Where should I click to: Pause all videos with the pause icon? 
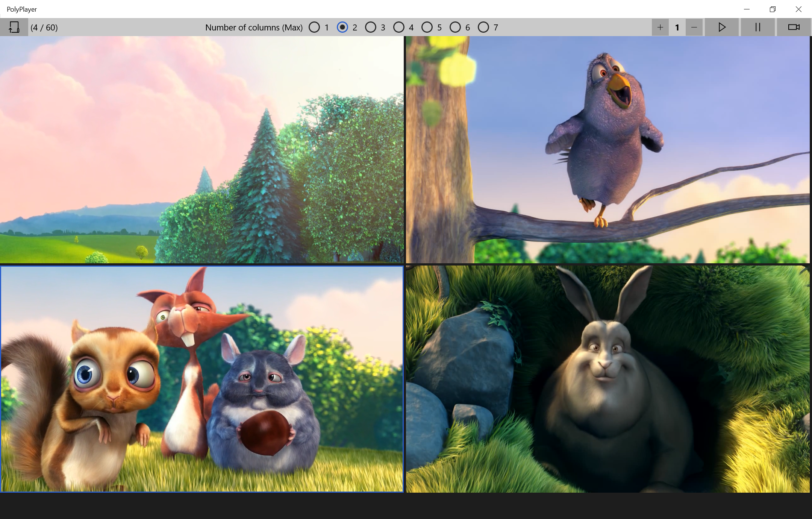click(x=757, y=27)
